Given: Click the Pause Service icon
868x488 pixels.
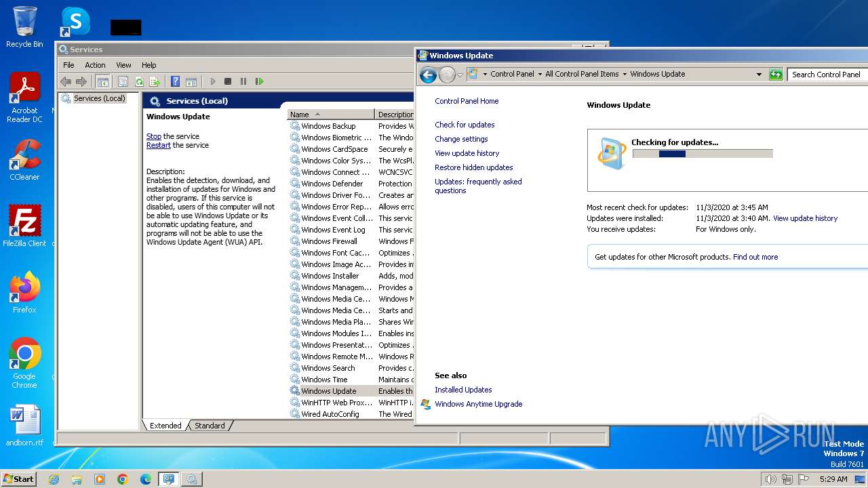Looking at the screenshot, I should pyautogui.click(x=243, y=81).
